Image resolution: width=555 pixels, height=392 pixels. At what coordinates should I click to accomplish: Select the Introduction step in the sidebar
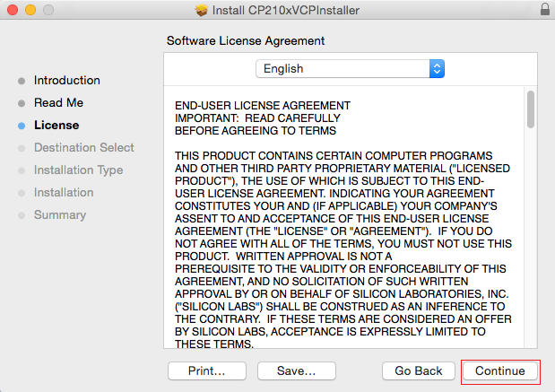(66, 80)
